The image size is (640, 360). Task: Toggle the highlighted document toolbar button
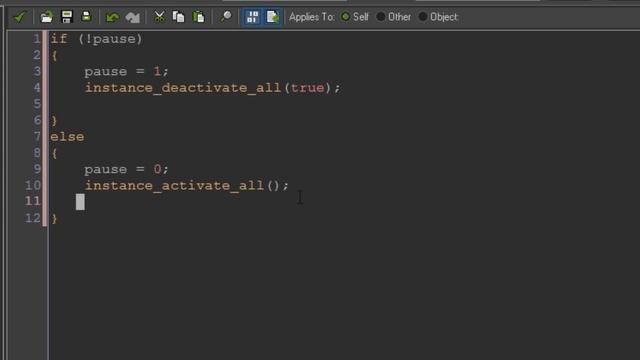[x=272, y=17]
